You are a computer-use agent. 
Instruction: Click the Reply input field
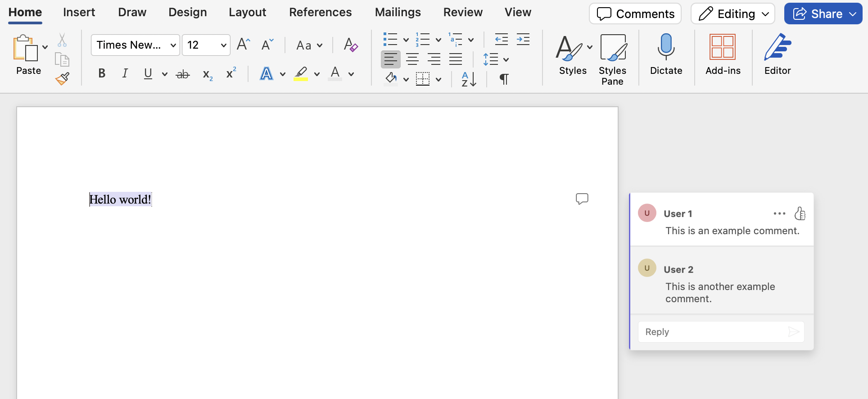point(721,332)
